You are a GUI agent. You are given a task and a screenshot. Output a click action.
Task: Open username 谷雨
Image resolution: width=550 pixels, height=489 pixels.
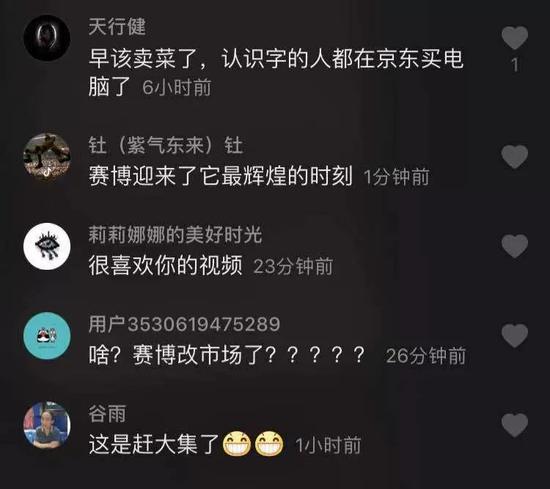pos(107,414)
